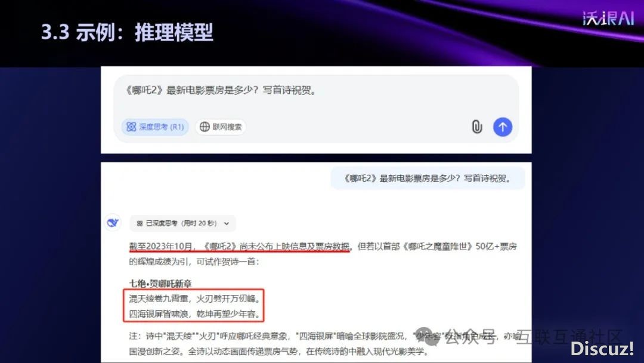Click the paperclip attachment icon
The image size is (644, 363).
[x=476, y=127]
